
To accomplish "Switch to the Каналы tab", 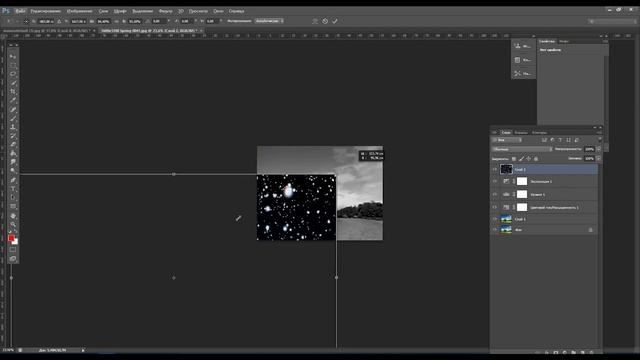I will coord(521,133).
